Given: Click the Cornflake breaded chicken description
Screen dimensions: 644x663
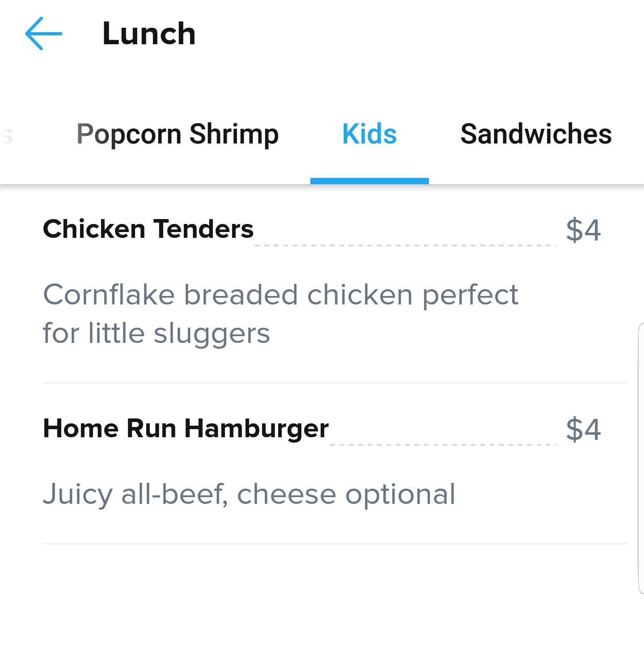Looking at the screenshot, I should tap(280, 314).
